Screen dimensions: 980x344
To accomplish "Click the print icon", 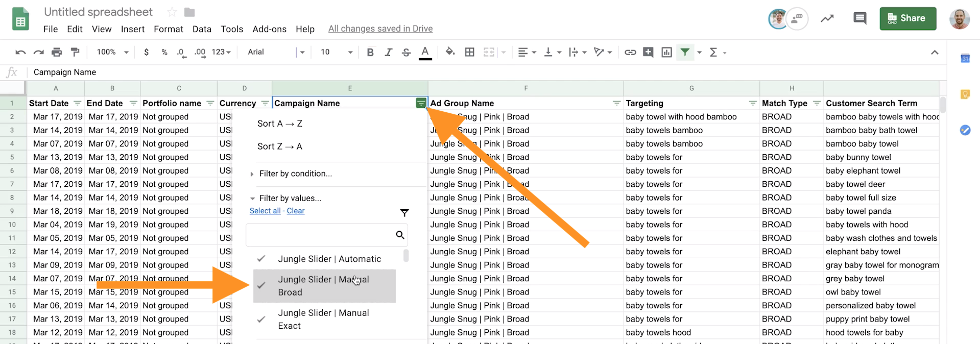I will click(57, 52).
